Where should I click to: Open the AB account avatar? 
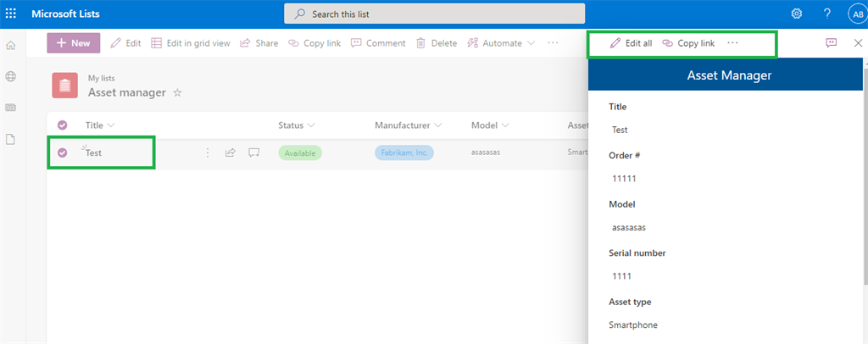856,14
